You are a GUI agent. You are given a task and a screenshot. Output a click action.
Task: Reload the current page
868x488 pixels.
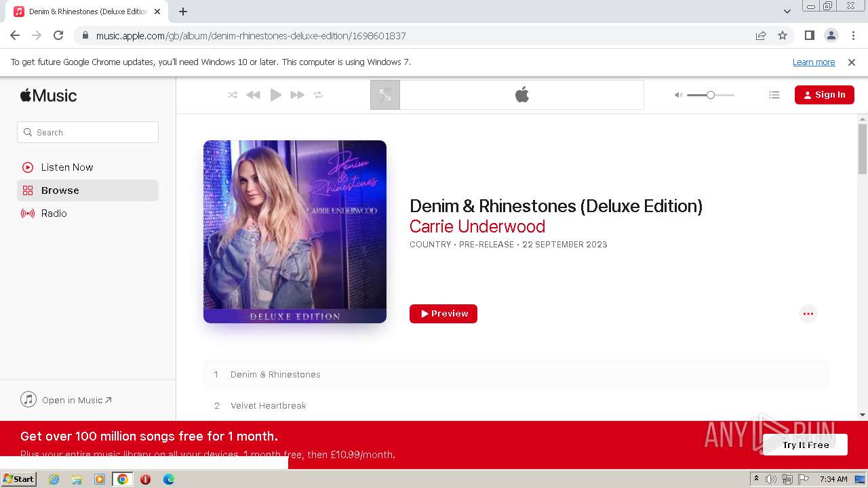click(58, 35)
